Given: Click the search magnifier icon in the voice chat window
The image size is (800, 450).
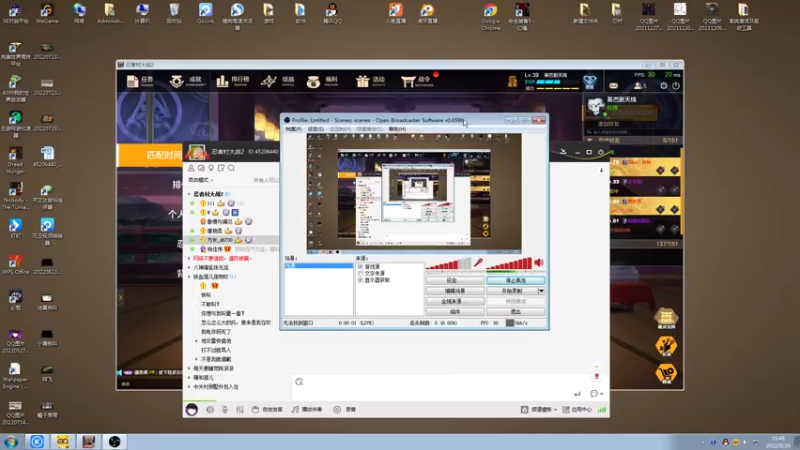Looking at the screenshot, I should 231,168.
